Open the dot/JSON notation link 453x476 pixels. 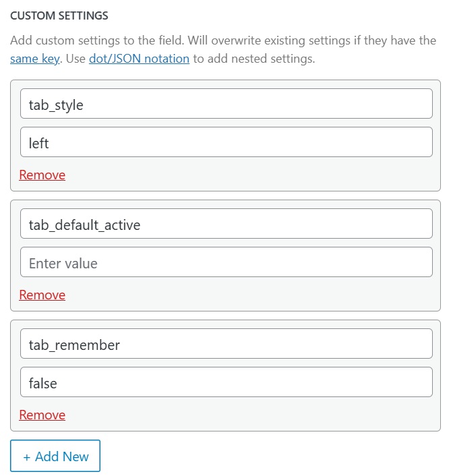[139, 59]
